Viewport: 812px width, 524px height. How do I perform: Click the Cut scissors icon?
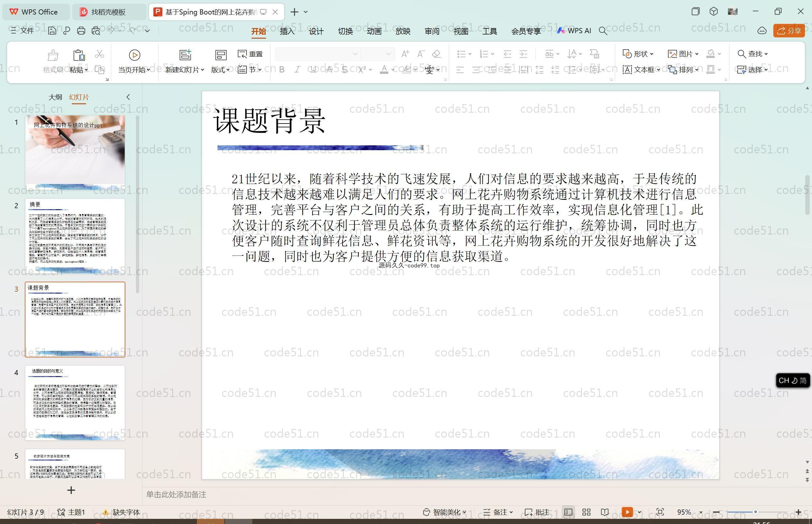click(x=99, y=54)
